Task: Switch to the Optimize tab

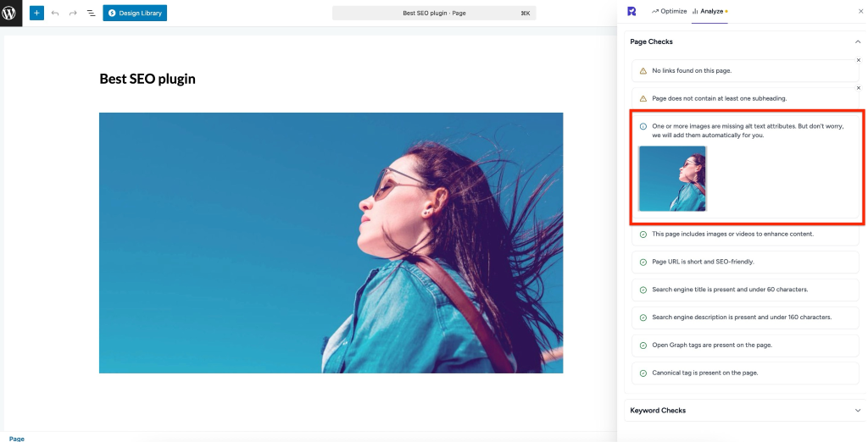Action: coord(669,11)
